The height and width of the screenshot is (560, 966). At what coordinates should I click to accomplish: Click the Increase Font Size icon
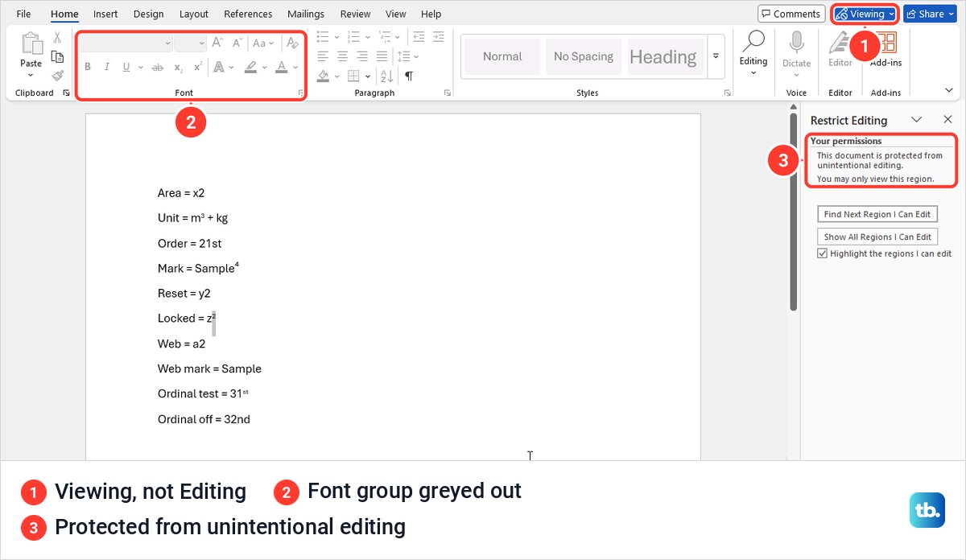217,43
